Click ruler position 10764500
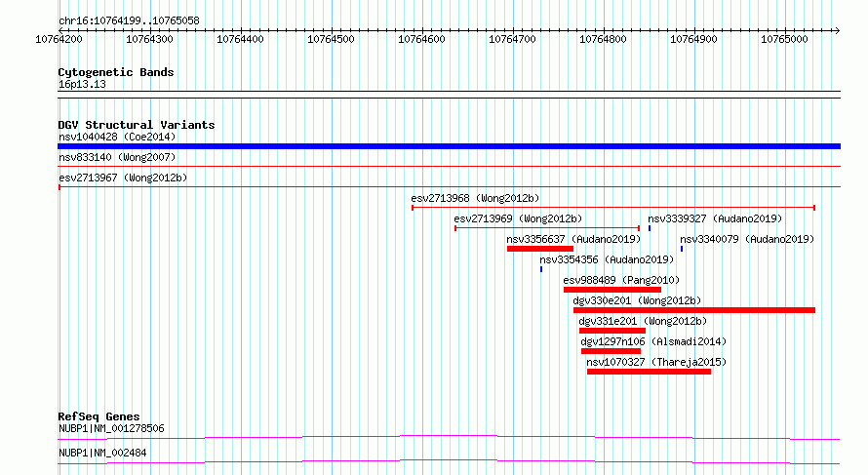Viewport: 868px width, 475px height. click(x=331, y=39)
